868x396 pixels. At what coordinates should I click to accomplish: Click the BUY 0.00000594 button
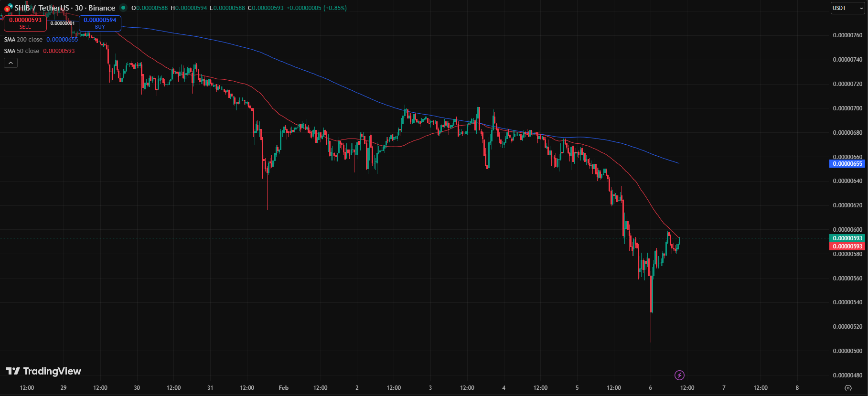pyautogui.click(x=100, y=23)
